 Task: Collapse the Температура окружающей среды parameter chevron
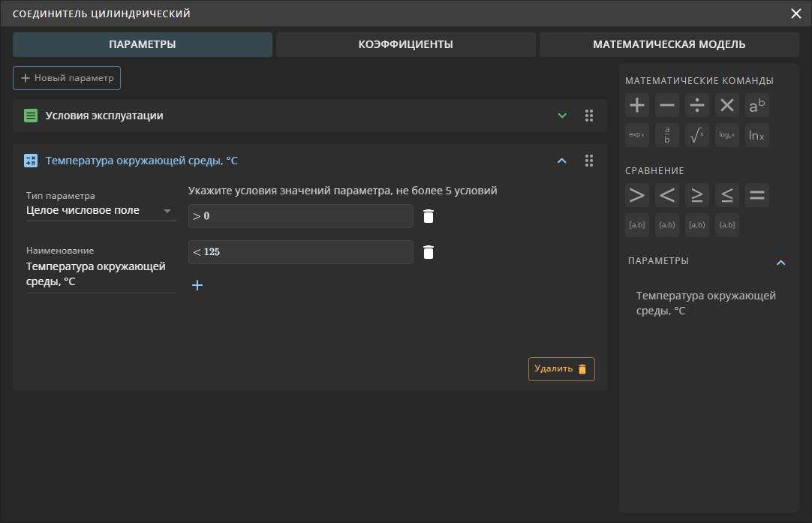(562, 161)
